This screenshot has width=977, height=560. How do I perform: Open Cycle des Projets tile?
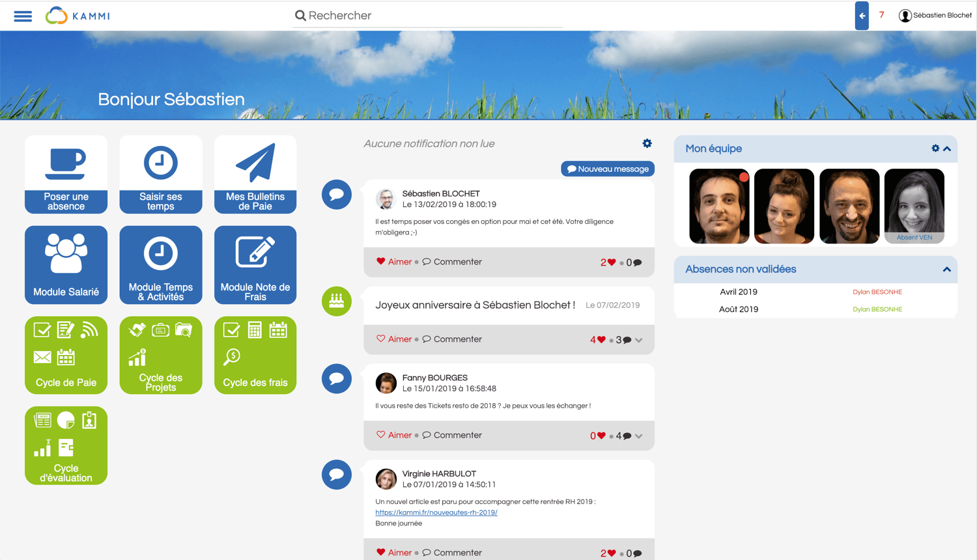(x=161, y=355)
